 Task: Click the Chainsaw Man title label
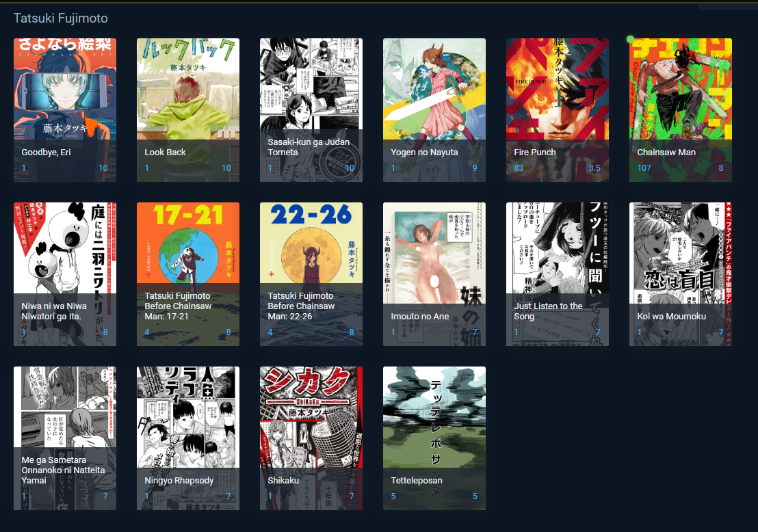click(x=666, y=152)
